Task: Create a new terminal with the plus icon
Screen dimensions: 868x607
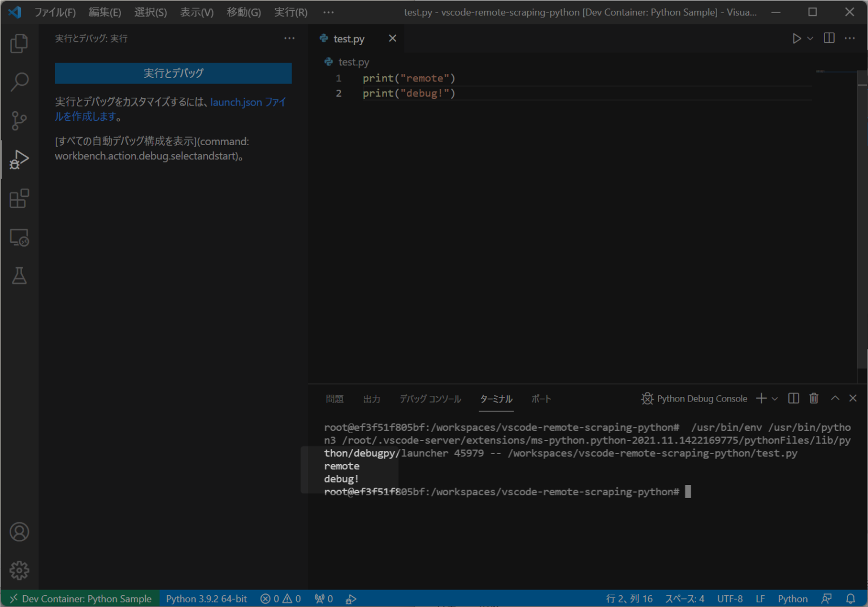Action: (x=761, y=398)
